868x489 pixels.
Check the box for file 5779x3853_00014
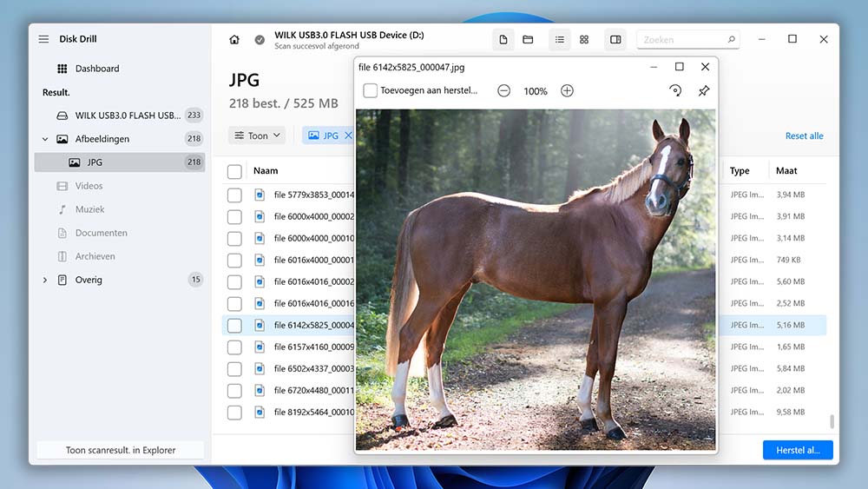(234, 195)
